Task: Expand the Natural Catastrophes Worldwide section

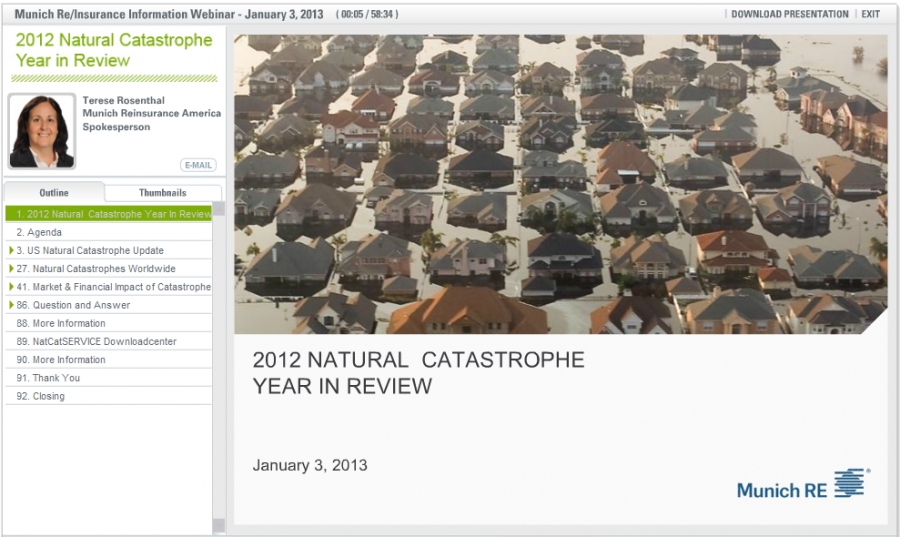Action: 11,268
